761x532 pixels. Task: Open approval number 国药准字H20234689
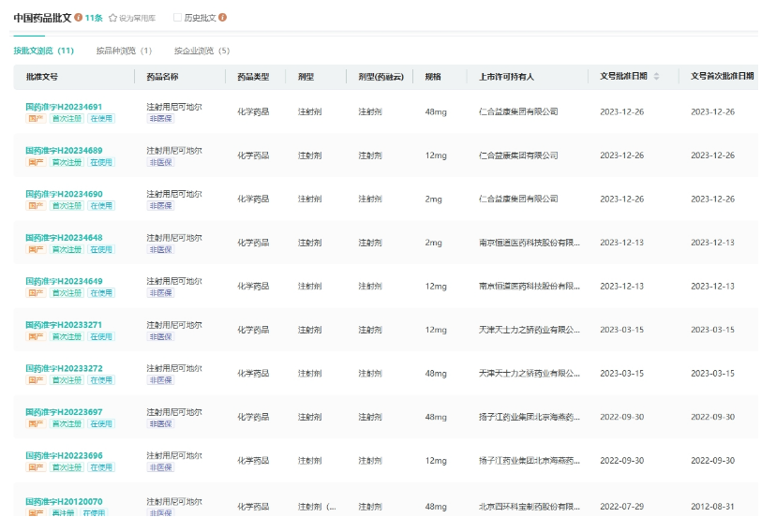[64, 151]
